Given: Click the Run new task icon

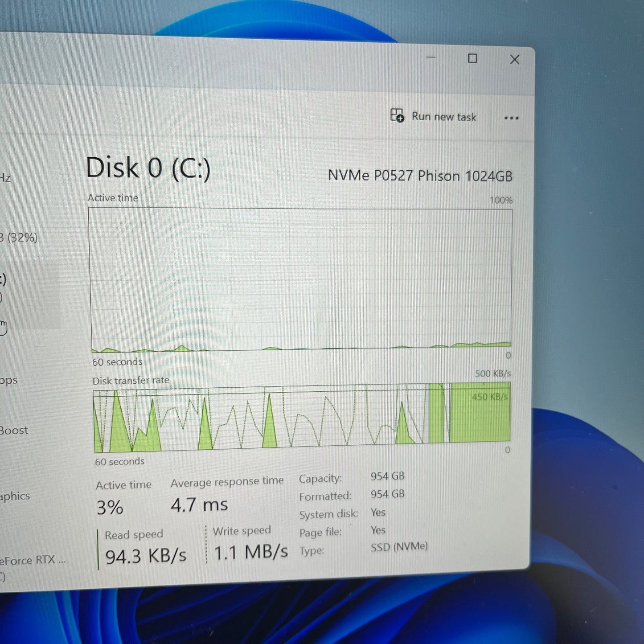Looking at the screenshot, I should tap(397, 115).
